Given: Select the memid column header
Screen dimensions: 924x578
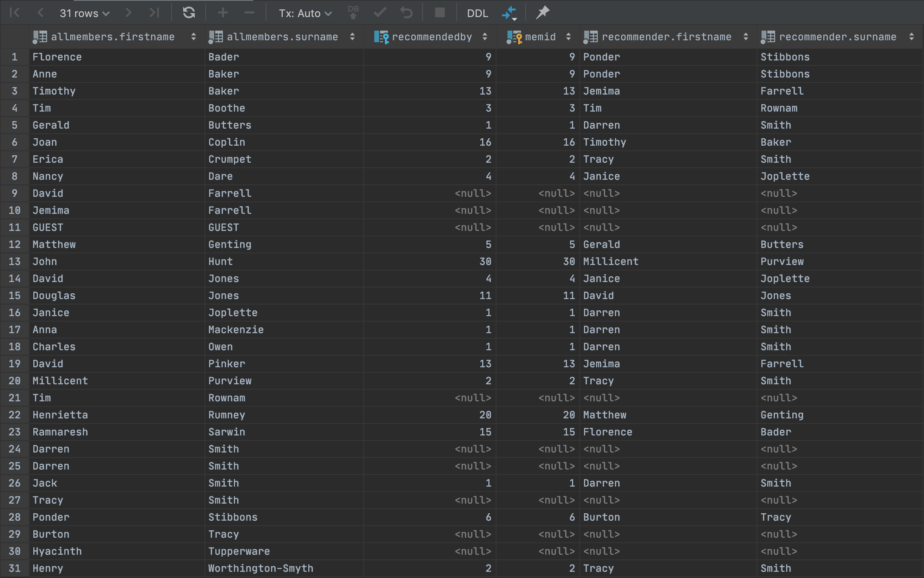Looking at the screenshot, I should pos(540,37).
